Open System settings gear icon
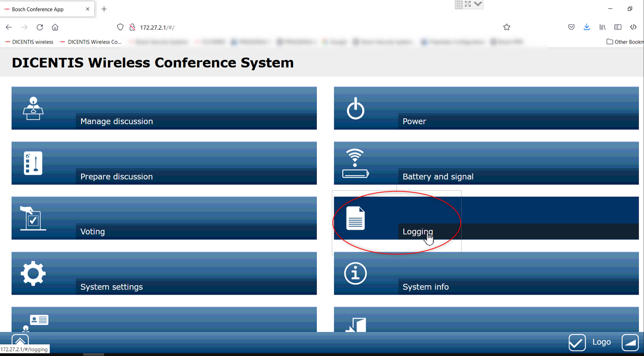Viewport: 644px width, 356px height. click(33, 274)
